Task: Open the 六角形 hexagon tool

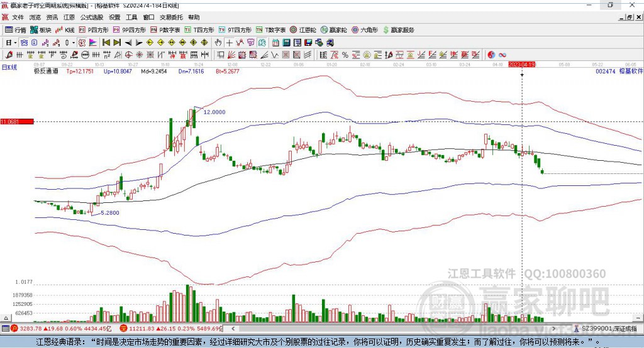Action: (365, 30)
